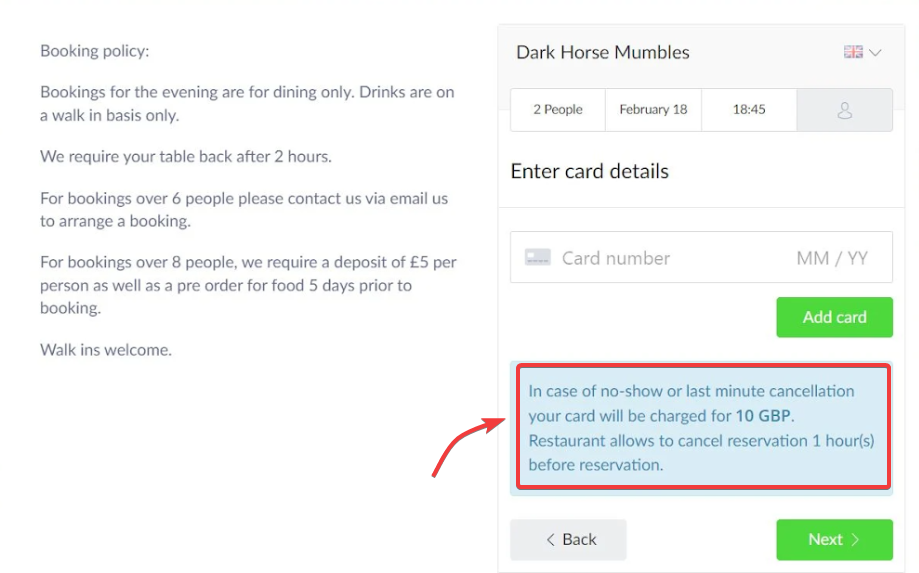Screen dimensions: 919x573
Task: Click the Dark Horse Mumbles title
Action: point(603,52)
